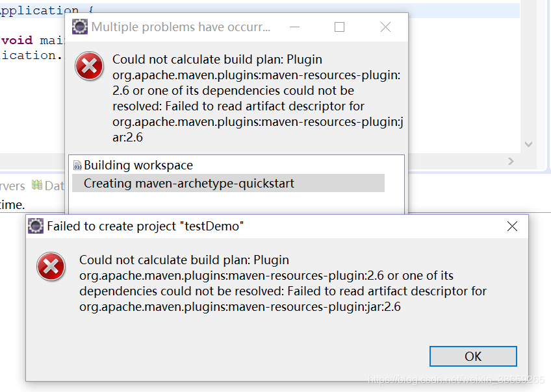Viewport: 551px width, 392px height.
Task: Expand the progress details with the right arrow chevron
Action: 511,161
